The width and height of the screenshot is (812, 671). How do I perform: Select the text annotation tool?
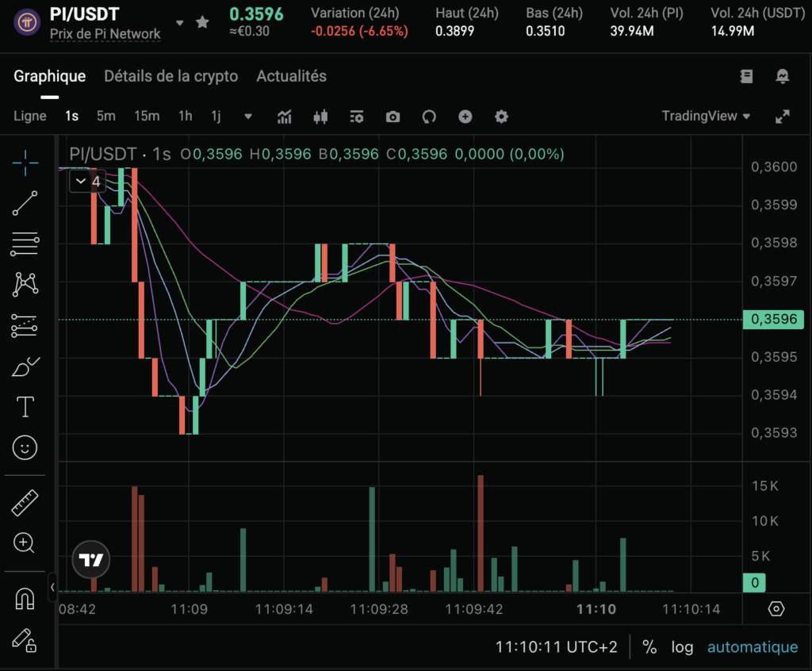(x=25, y=406)
